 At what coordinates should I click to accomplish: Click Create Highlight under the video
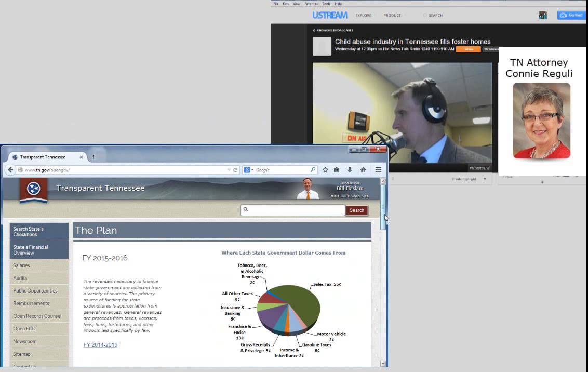(x=464, y=179)
